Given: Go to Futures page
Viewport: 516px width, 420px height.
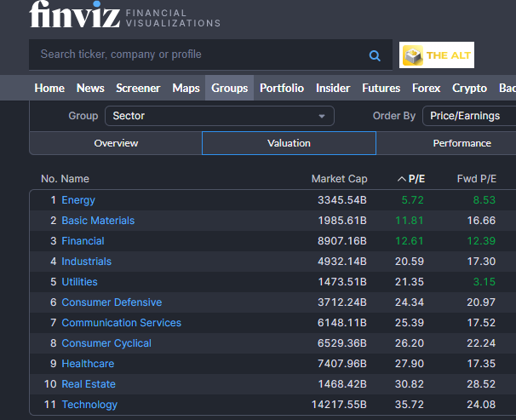Looking at the screenshot, I should 381,88.
